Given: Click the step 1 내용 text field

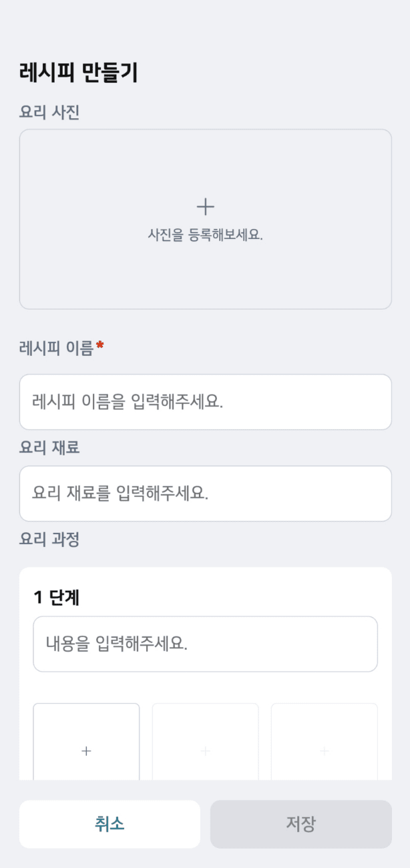Looking at the screenshot, I should [x=205, y=644].
